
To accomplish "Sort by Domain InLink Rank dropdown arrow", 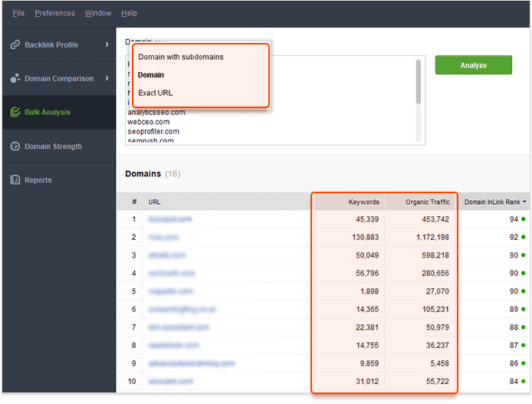I will pos(524,202).
